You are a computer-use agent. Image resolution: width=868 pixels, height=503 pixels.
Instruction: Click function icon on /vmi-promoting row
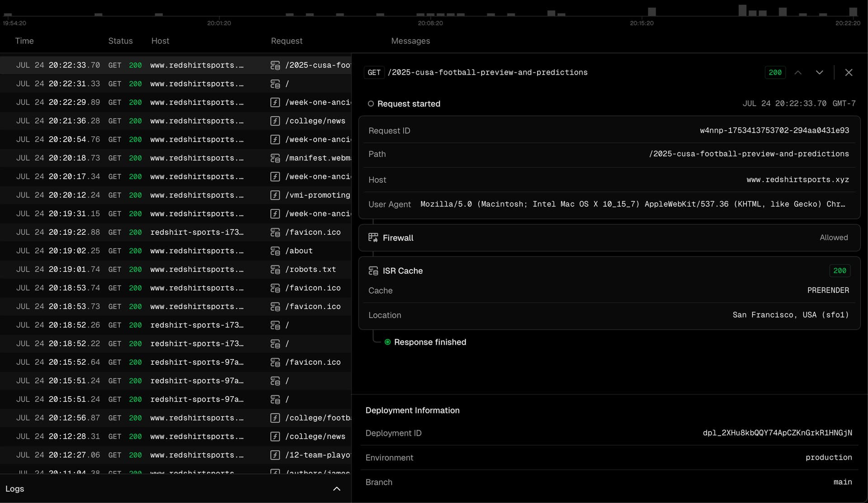click(275, 195)
